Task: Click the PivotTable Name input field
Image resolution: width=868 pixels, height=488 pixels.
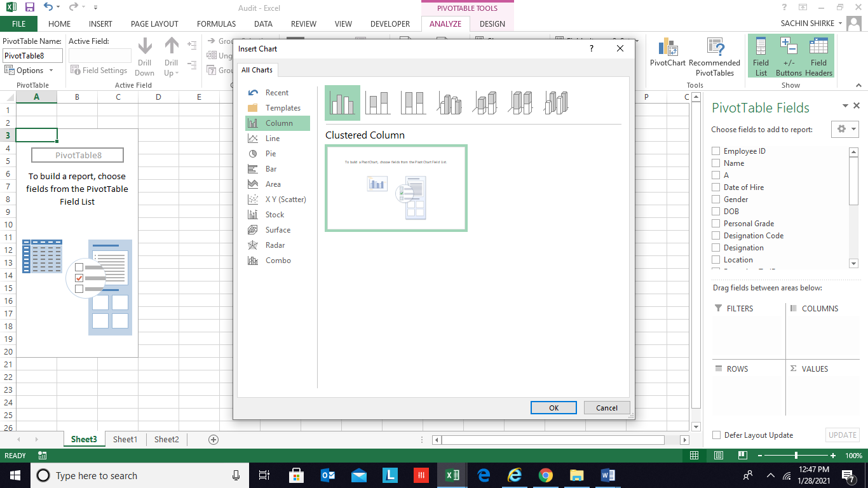Action: point(33,55)
